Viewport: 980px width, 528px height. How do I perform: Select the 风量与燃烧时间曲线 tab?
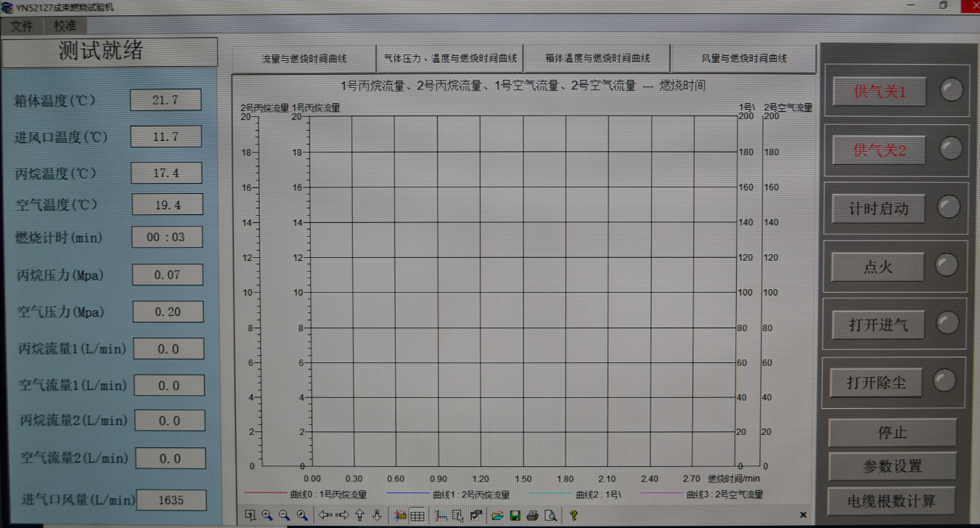pos(743,58)
